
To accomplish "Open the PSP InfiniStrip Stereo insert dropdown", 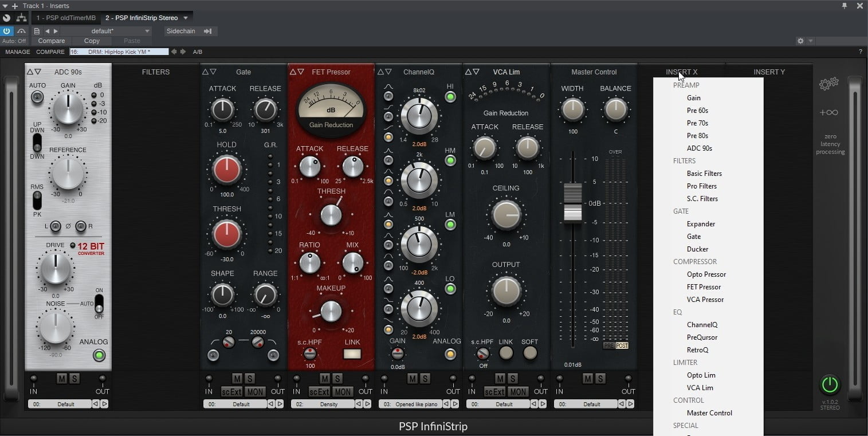I will (186, 18).
